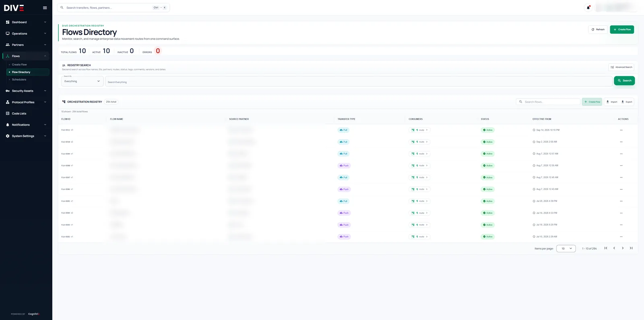
Task: Click the Push badge for FLW-0304
Action: pos(344,213)
